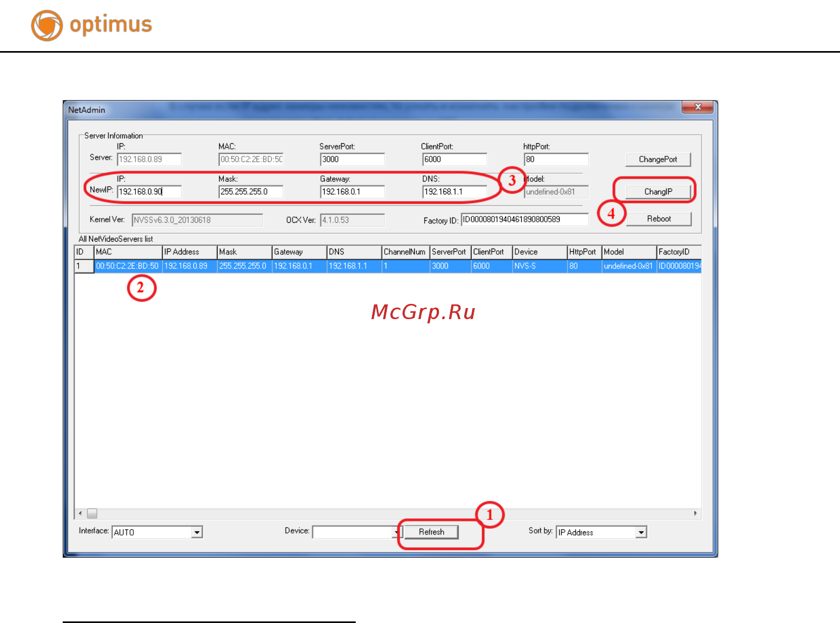Click the NewIP Mask input field
This screenshot has height=623, width=840.
251,192
